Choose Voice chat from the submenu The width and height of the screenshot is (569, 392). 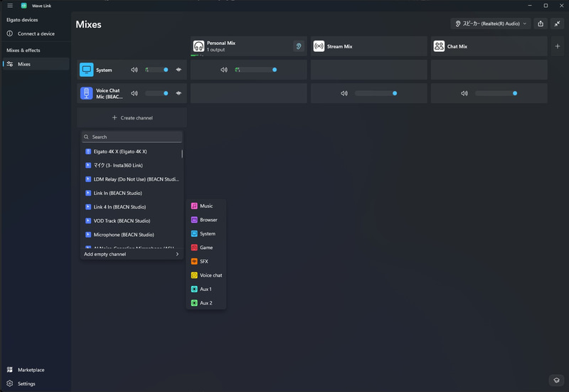point(206,275)
